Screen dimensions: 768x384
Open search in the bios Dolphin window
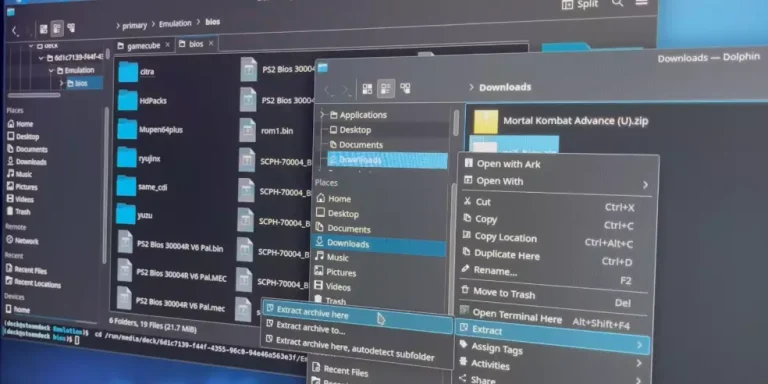(x=618, y=3)
